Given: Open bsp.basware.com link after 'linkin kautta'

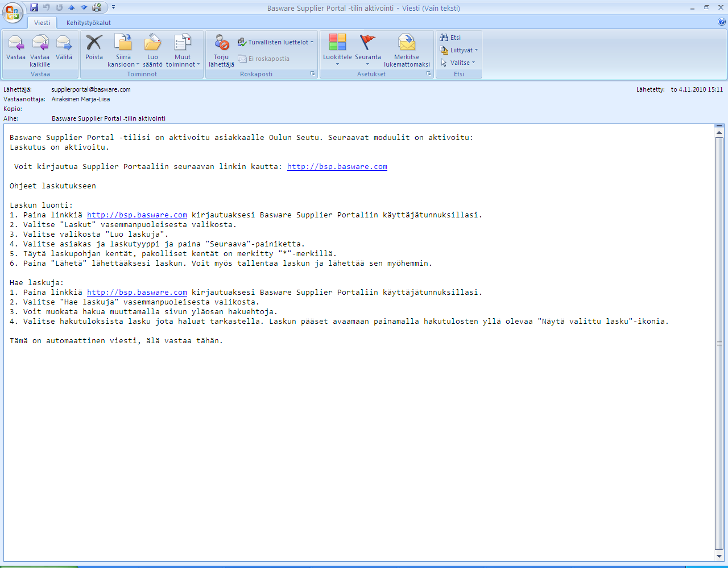Looking at the screenshot, I should 337,167.
